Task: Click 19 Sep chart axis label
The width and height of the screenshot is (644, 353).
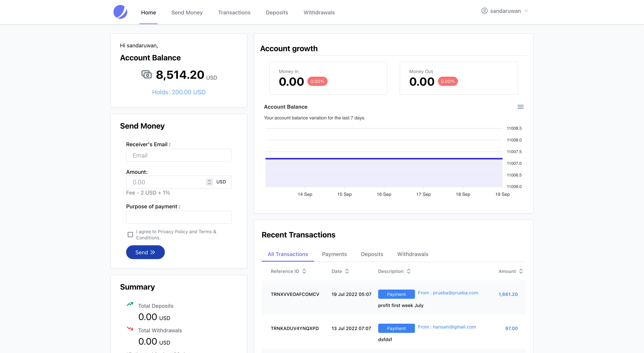Action: point(502,194)
